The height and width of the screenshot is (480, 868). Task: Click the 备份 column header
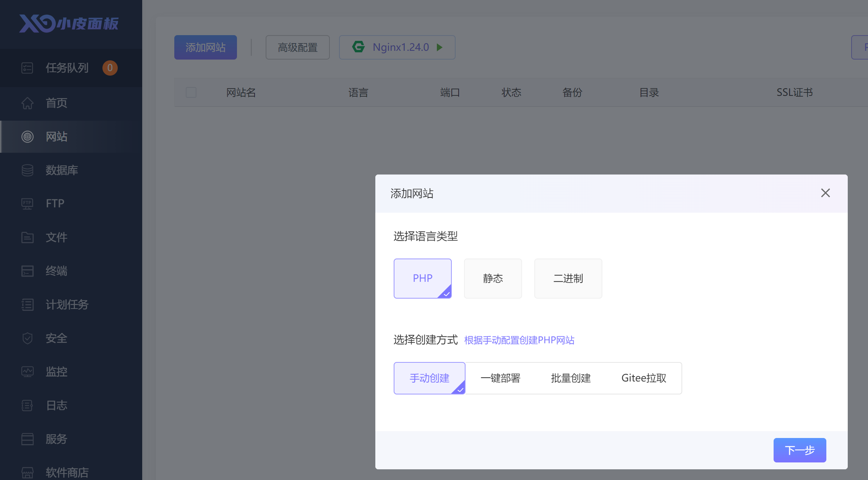click(573, 92)
